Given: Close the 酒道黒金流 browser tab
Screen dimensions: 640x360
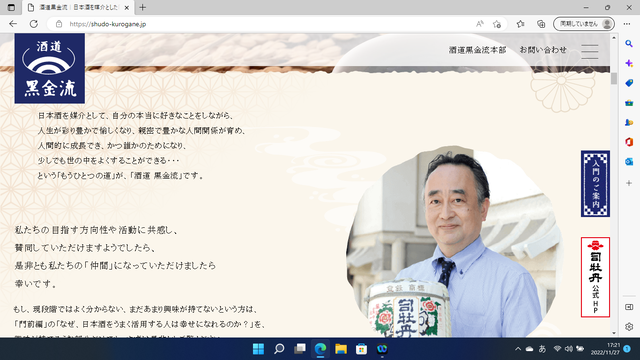Looking at the screenshot, I should click(127, 7).
